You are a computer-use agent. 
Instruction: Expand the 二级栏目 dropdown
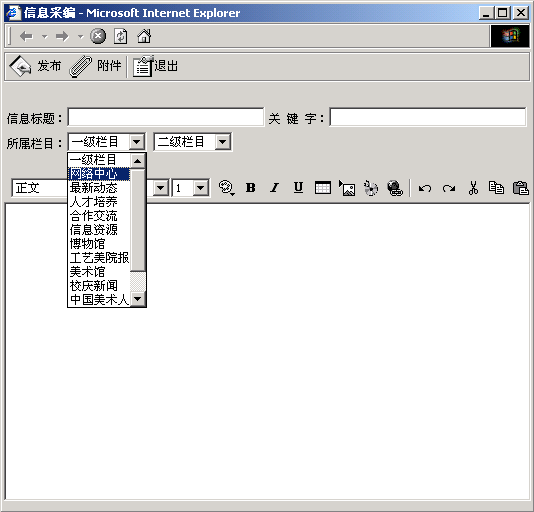tap(223, 142)
